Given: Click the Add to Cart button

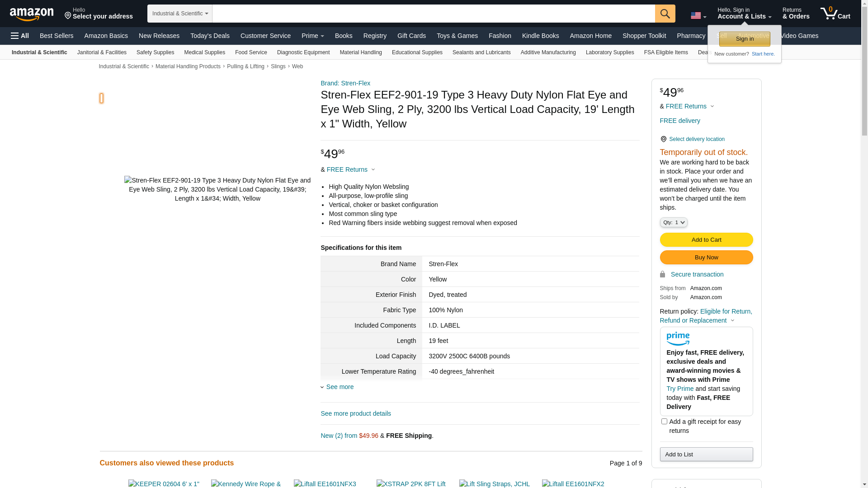Looking at the screenshot, I should (706, 239).
